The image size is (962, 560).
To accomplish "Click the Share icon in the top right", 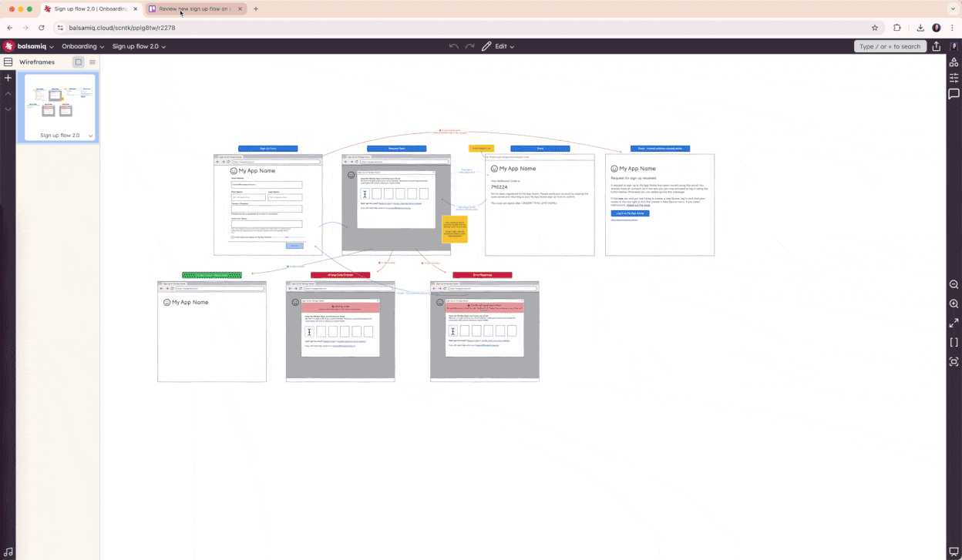I will click(x=937, y=46).
